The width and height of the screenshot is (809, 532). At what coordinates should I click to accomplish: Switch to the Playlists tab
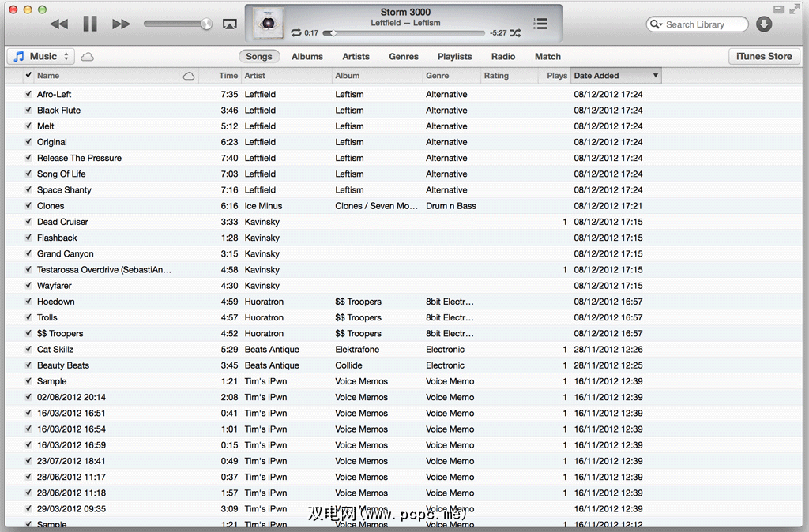click(454, 57)
